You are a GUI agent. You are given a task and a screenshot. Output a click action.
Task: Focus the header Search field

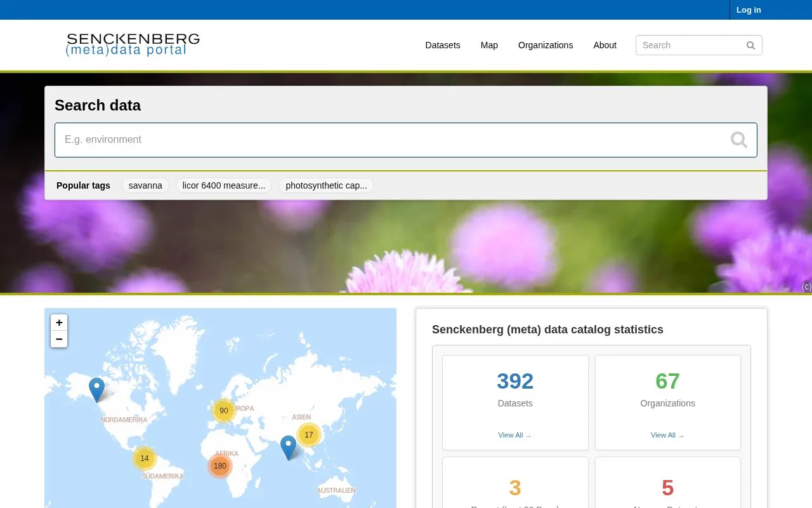(x=698, y=45)
